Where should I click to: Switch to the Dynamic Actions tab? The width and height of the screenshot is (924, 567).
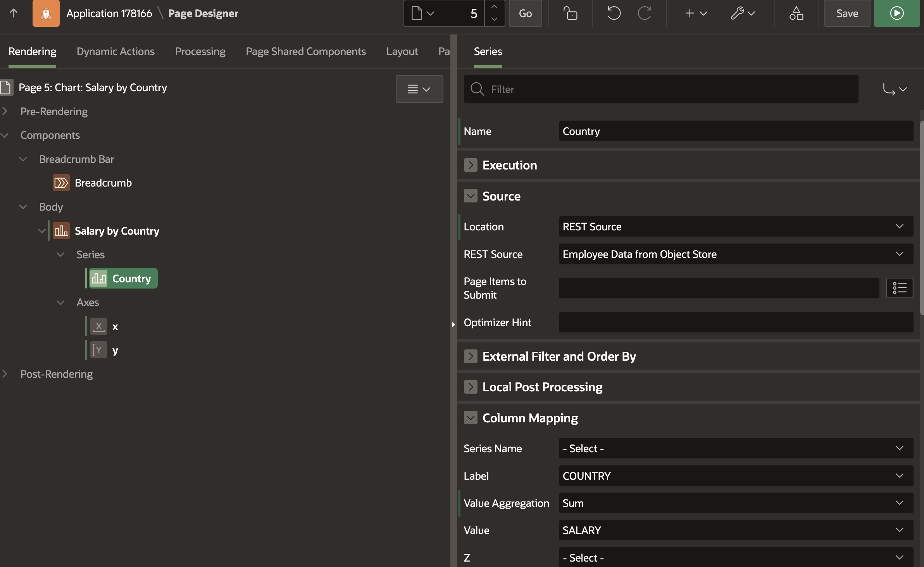pyautogui.click(x=115, y=51)
